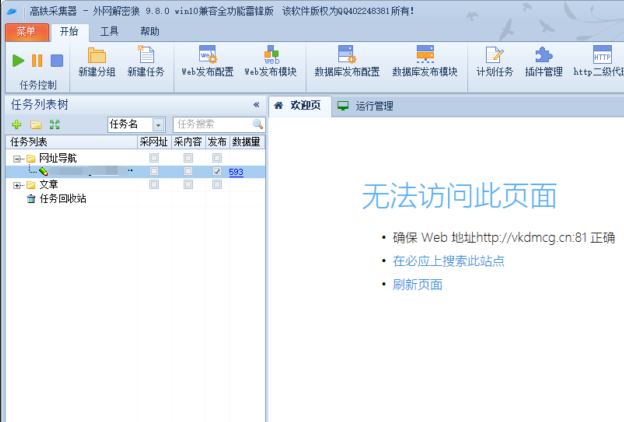Pause the task with orange pause button
The image size is (624, 422).
tap(37, 61)
